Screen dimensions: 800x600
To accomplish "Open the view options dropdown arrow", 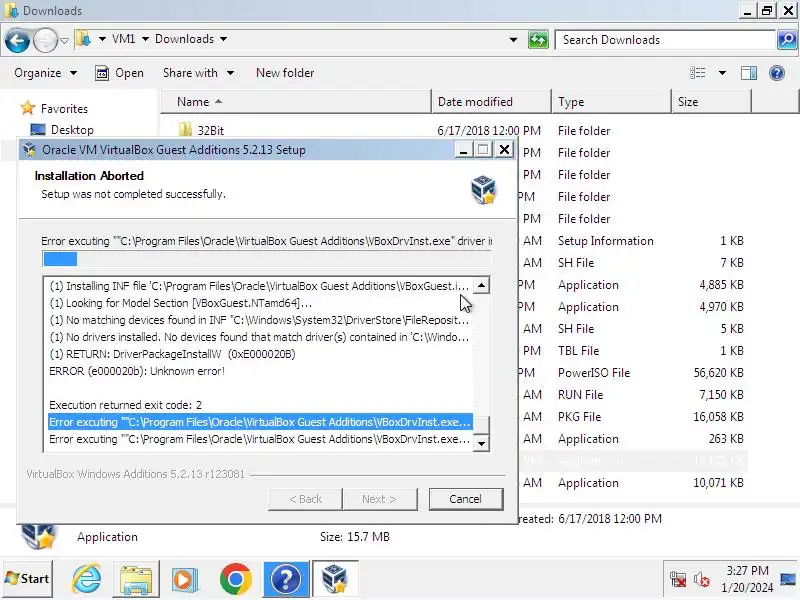I will 722,73.
